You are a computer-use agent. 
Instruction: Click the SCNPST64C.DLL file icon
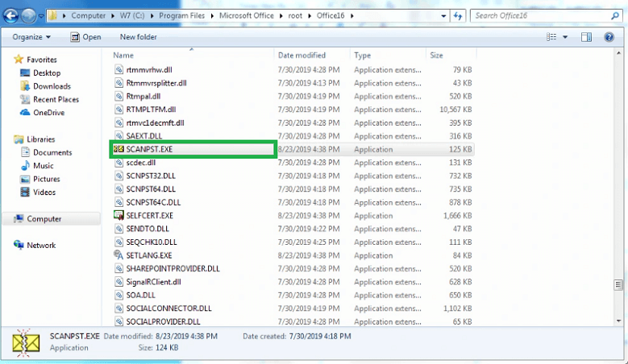coord(119,202)
